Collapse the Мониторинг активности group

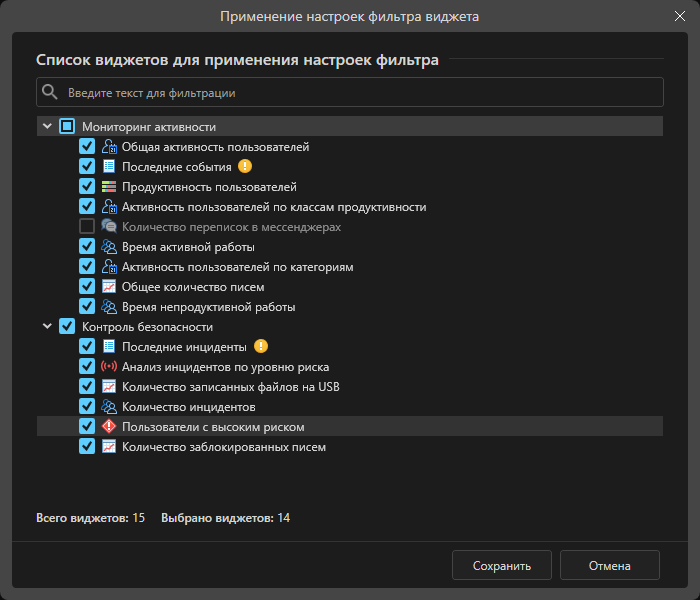(x=47, y=127)
